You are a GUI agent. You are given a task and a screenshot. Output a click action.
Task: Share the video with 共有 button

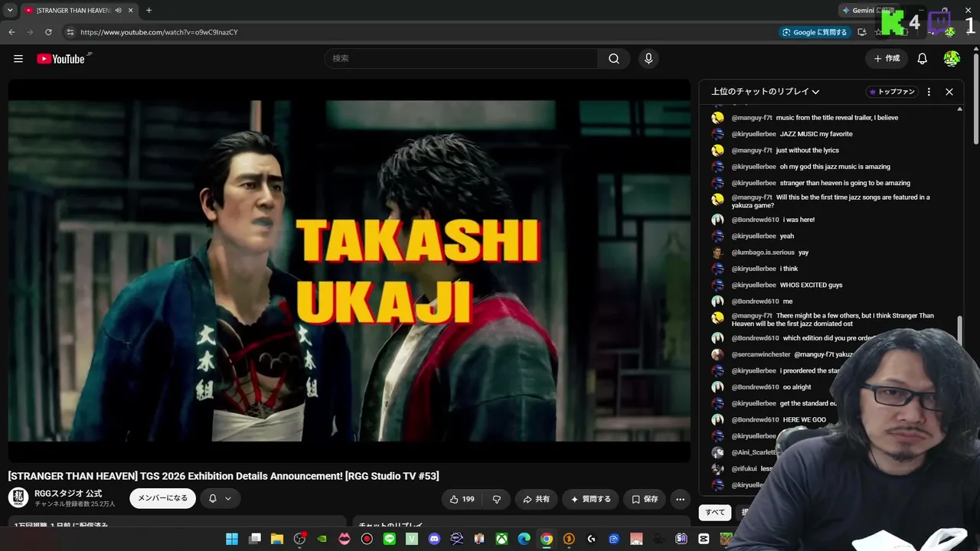(x=536, y=499)
